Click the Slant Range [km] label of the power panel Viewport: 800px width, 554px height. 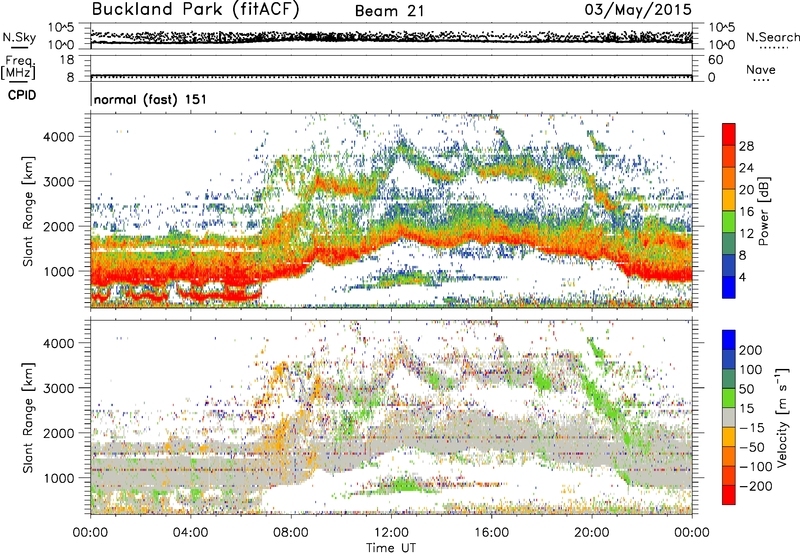[28, 211]
